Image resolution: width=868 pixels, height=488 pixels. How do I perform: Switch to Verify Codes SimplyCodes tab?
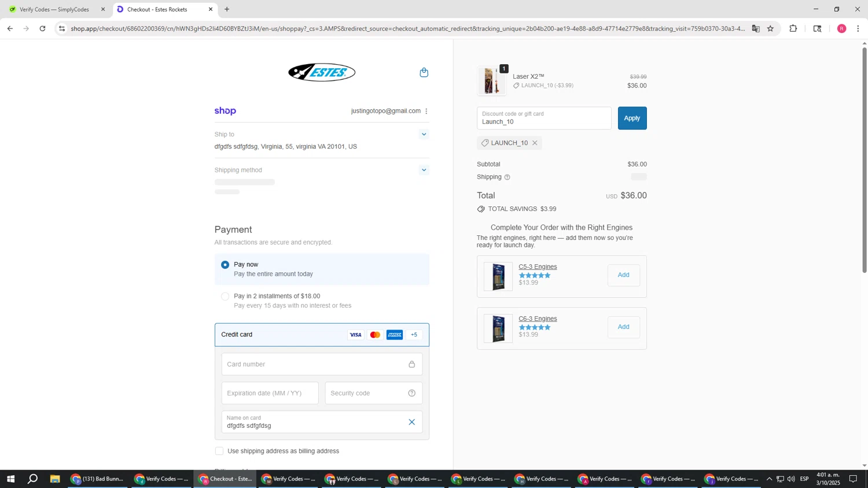[x=54, y=9]
